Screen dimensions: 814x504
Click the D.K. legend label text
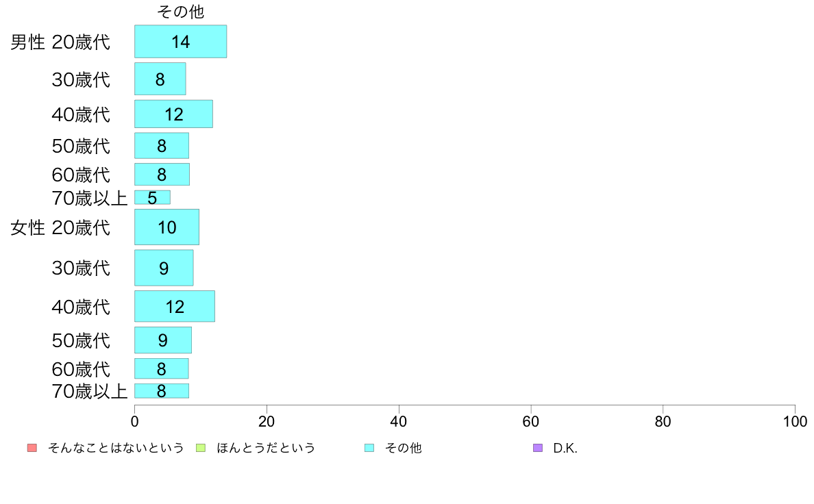click(x=565, y=448)
